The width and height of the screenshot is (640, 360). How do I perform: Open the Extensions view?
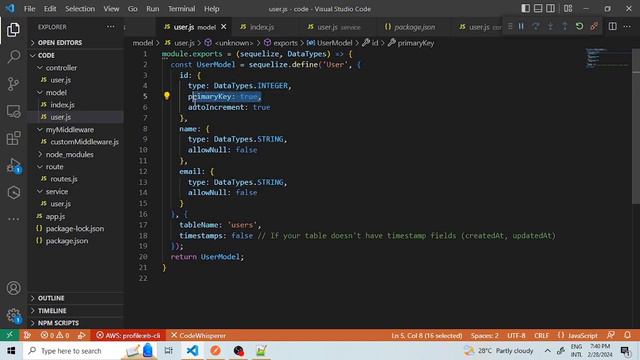click(x=13, y=138)
